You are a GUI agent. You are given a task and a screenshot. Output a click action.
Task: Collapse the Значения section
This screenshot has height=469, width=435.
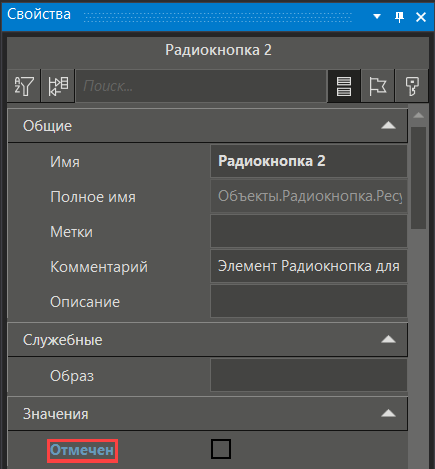coord(388,414)
